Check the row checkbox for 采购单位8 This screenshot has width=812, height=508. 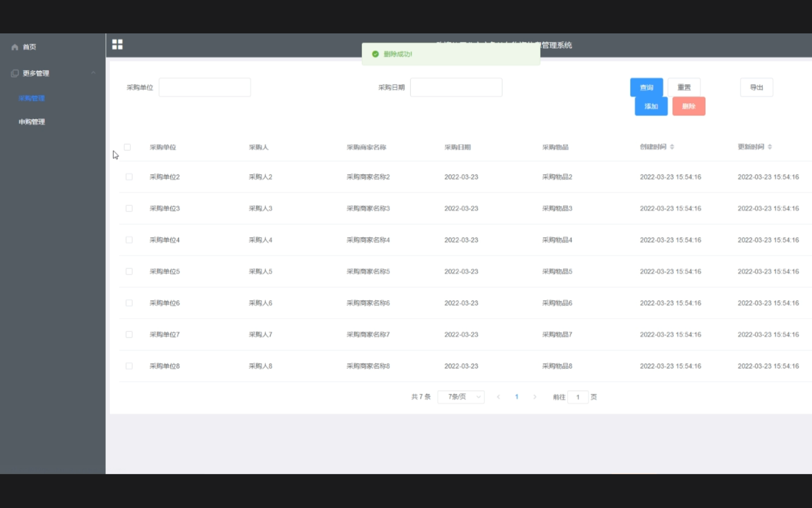tap(129, 366)
